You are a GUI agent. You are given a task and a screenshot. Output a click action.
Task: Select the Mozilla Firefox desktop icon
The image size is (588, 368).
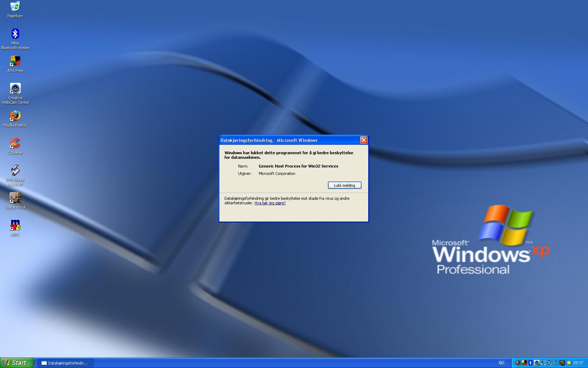(15, 119)
